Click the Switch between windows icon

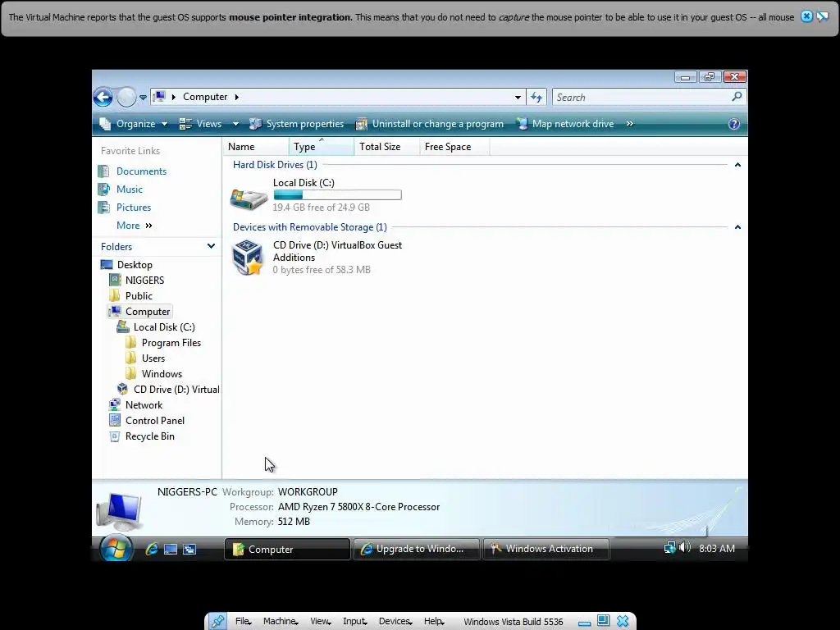(189, 549)
